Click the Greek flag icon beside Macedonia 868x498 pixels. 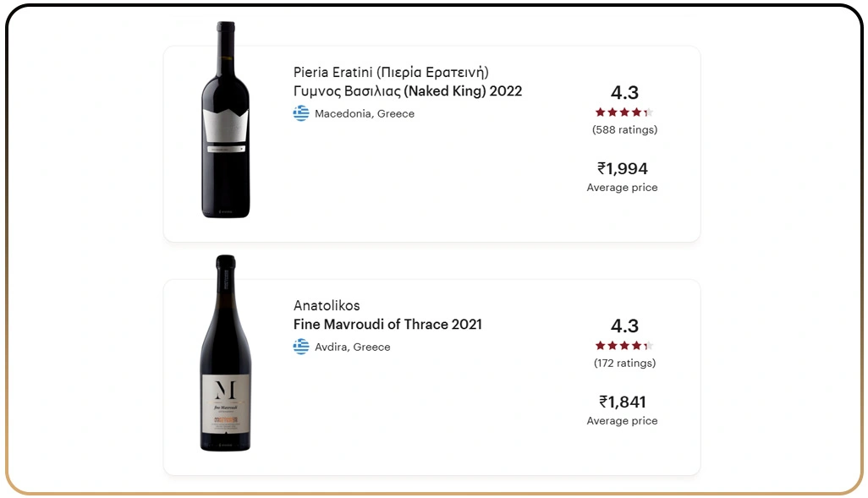(x=301, y=113)
